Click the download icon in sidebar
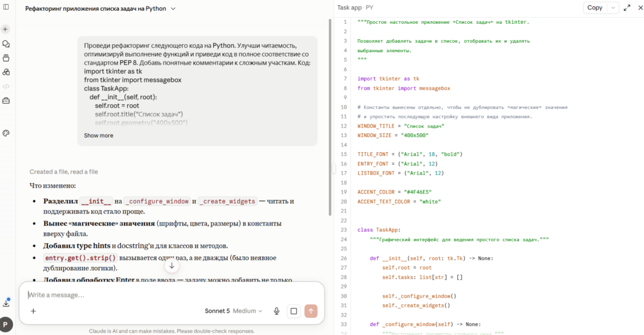Image resolution: width=644 pixels, height=335 pixels. coord(6,303)
